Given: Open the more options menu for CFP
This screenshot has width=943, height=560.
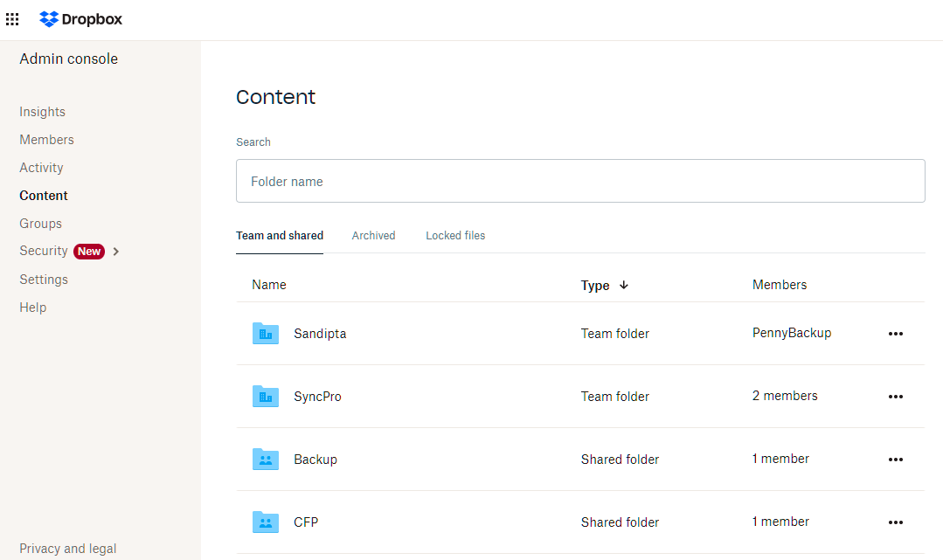Looking at the screenshot, I should [895, 522].
